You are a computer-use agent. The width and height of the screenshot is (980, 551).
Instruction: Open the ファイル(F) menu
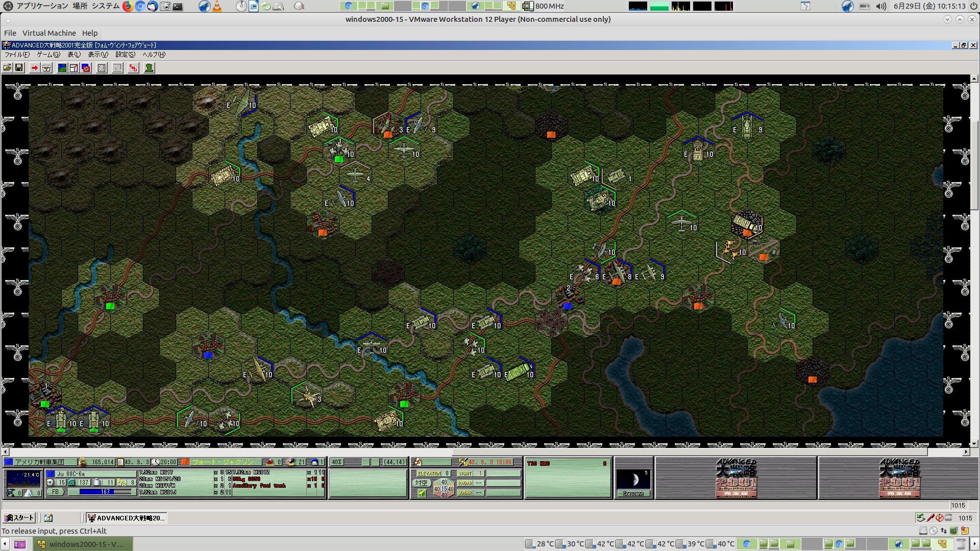[17, 55]
